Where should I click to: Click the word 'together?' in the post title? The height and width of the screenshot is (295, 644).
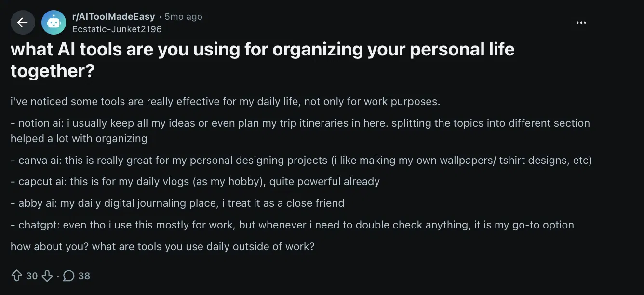[x=53, y=71]
